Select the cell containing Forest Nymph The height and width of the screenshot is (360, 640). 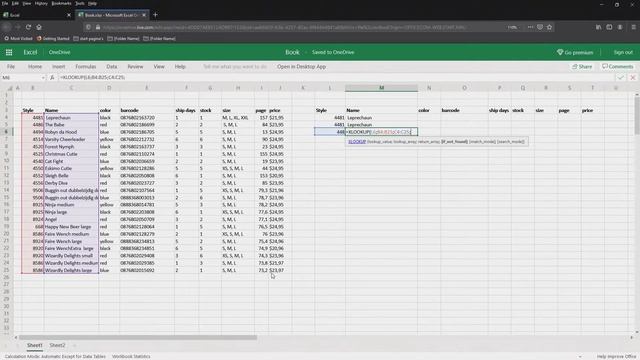coord(71,147)
